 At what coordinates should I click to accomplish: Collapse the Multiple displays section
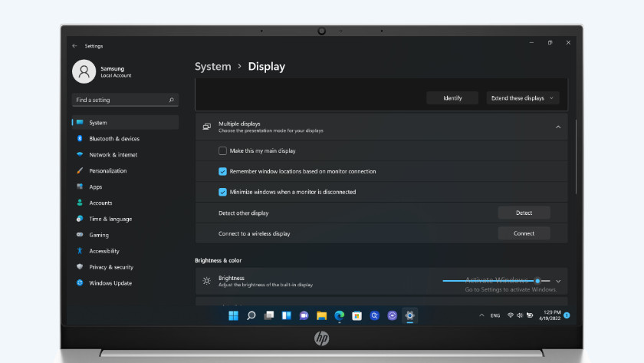558,127
